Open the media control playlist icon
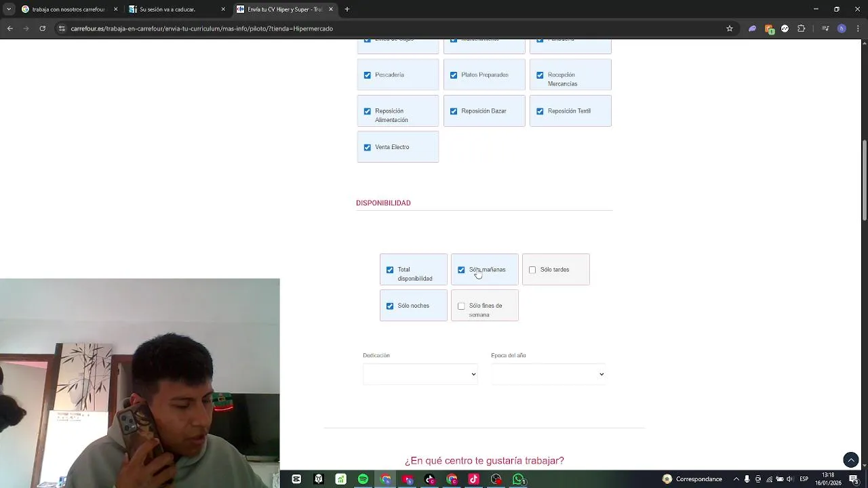The image size is (868, 488). 825,28
